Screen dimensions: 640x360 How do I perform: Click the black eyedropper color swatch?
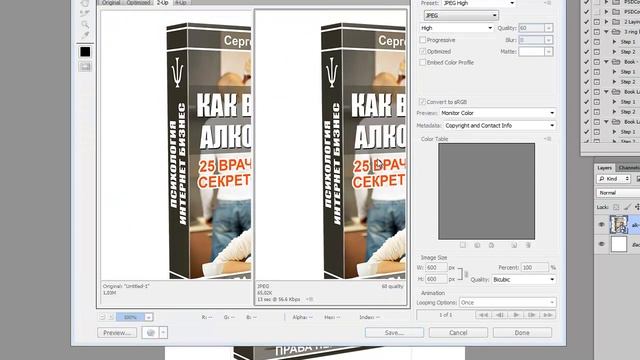tap(85, 52)
